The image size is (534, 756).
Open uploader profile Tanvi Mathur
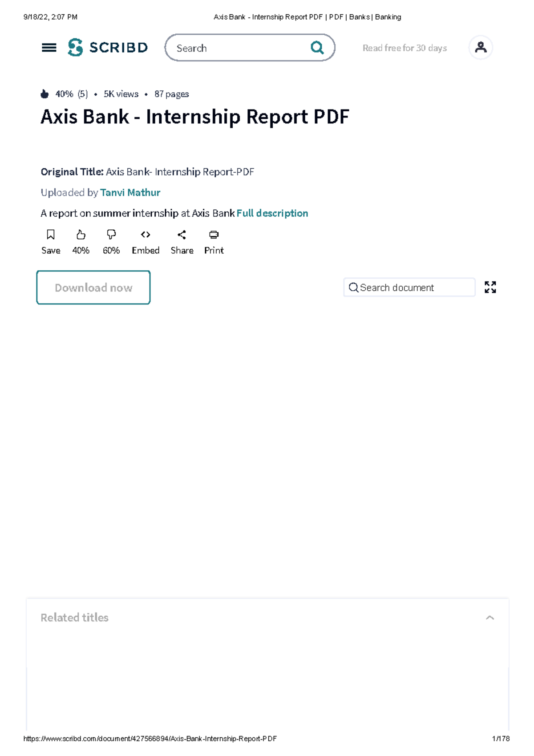tap(130, 192)
